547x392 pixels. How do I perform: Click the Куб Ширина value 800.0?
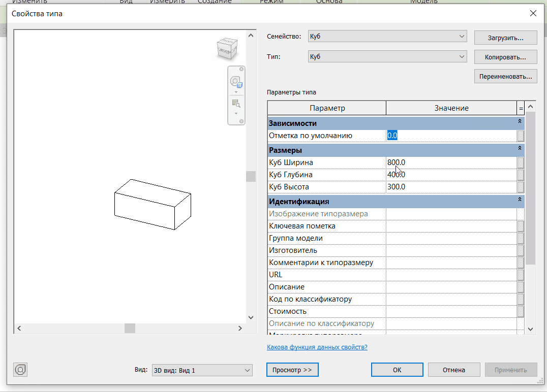[451, 162]
